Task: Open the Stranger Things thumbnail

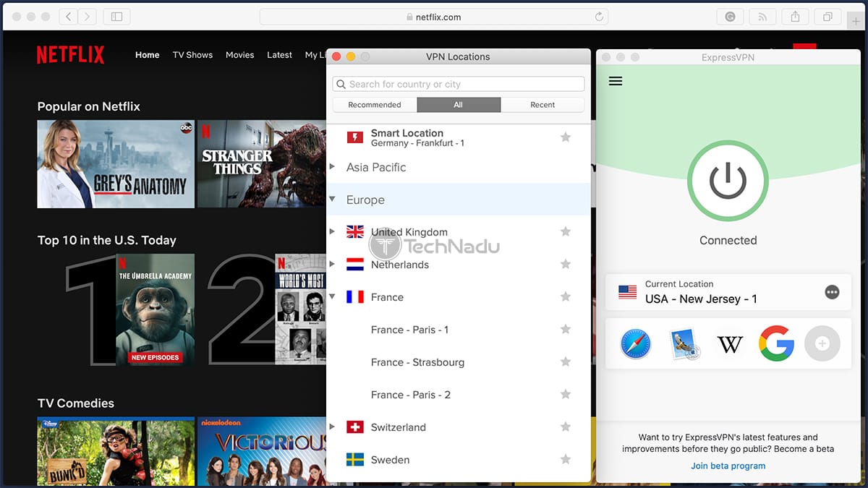Action: (x=262, y=164)
